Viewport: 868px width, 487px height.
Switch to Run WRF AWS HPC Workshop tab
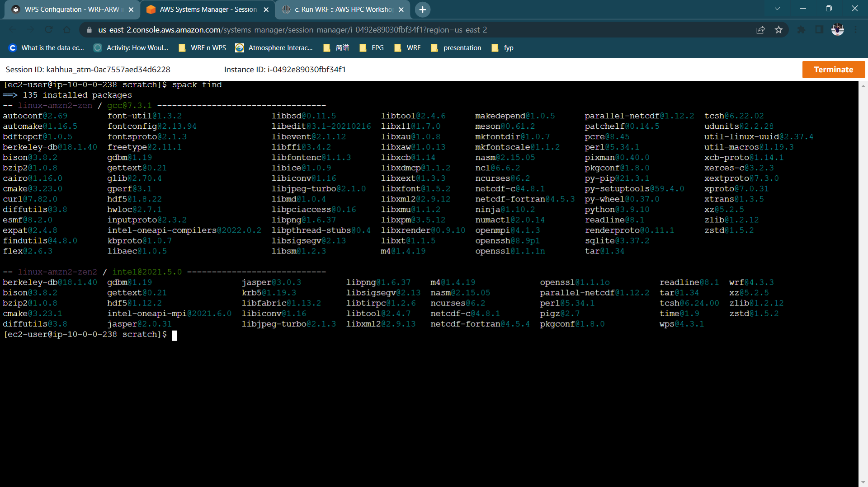[343, 9]
